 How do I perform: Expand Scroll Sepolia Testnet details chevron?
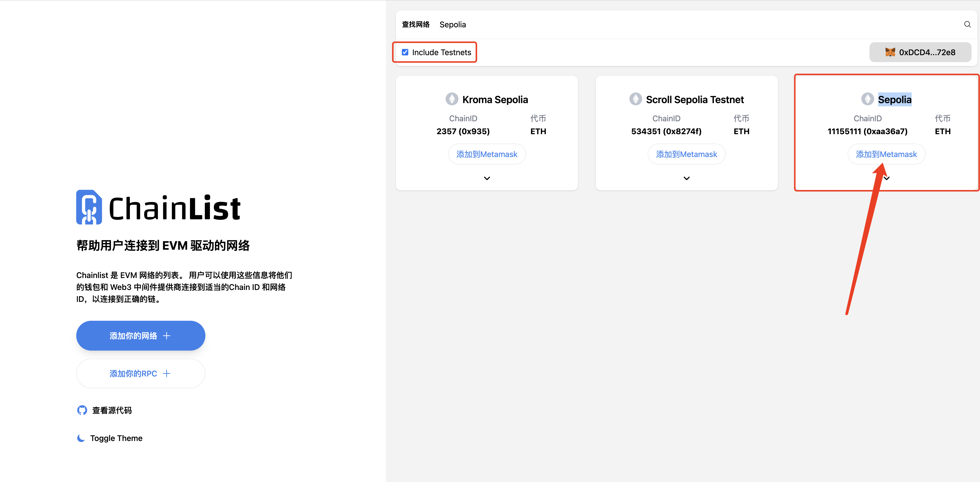[x=686, y=178]
